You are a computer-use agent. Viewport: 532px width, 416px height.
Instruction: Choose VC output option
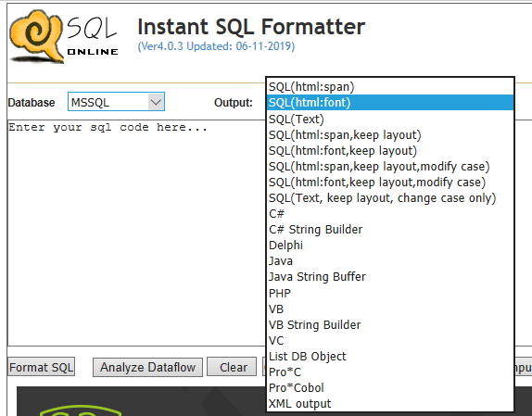(x=390, y=340)
